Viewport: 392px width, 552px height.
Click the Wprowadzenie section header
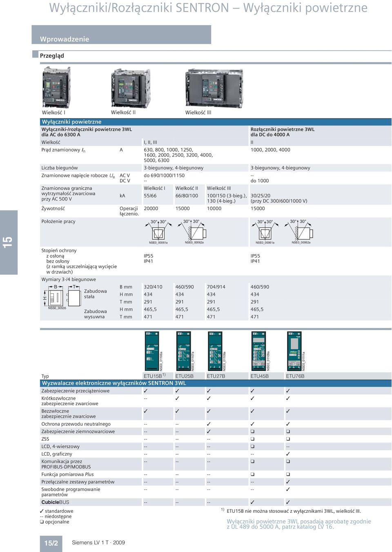click(x=65, y=39)
